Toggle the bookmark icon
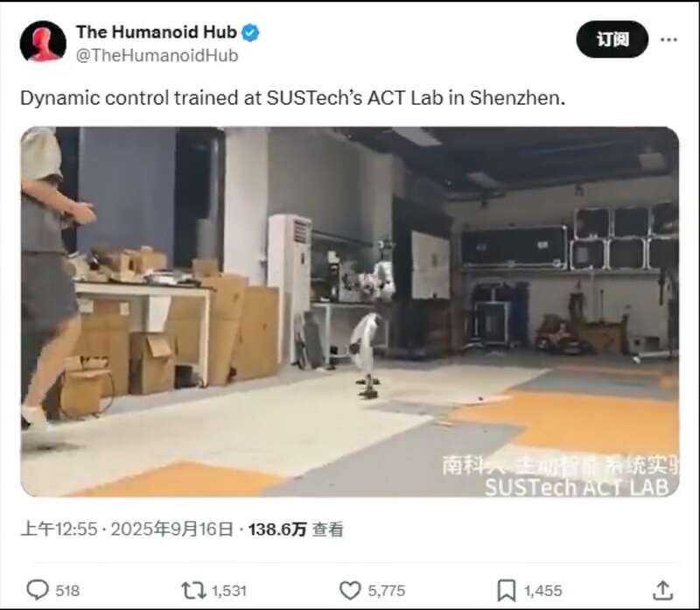700x610 pixels. pos(507,591)
